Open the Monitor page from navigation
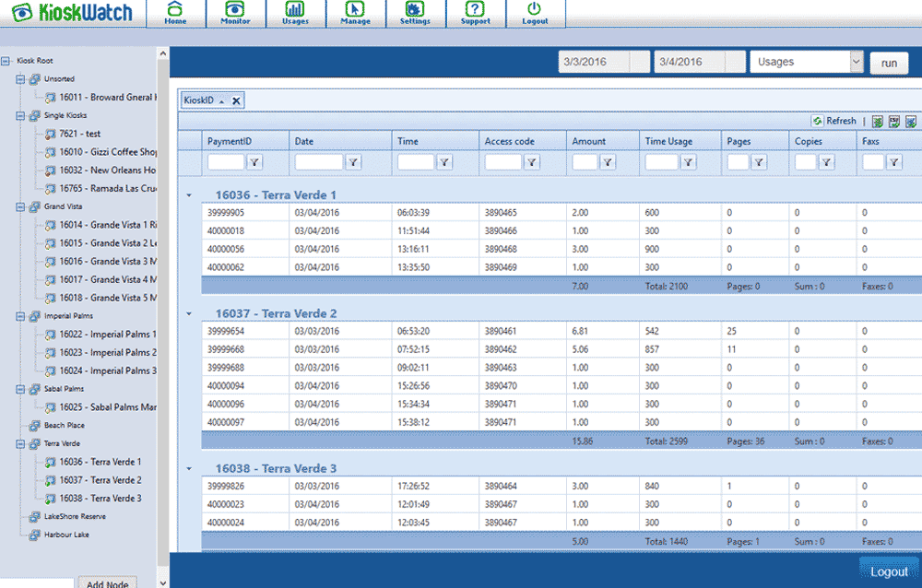Screen dimensions: 922x588 pyautogui.click(x=235, y=14)
